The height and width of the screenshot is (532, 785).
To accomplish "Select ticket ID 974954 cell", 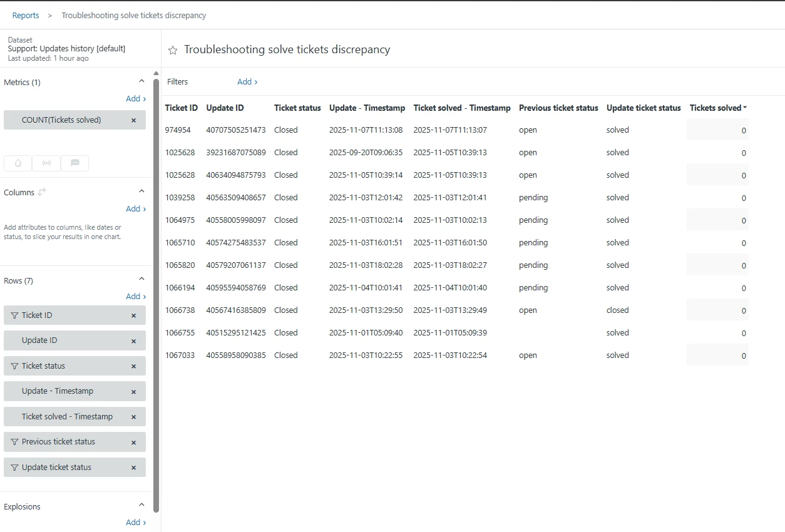I will coord(178,130).
